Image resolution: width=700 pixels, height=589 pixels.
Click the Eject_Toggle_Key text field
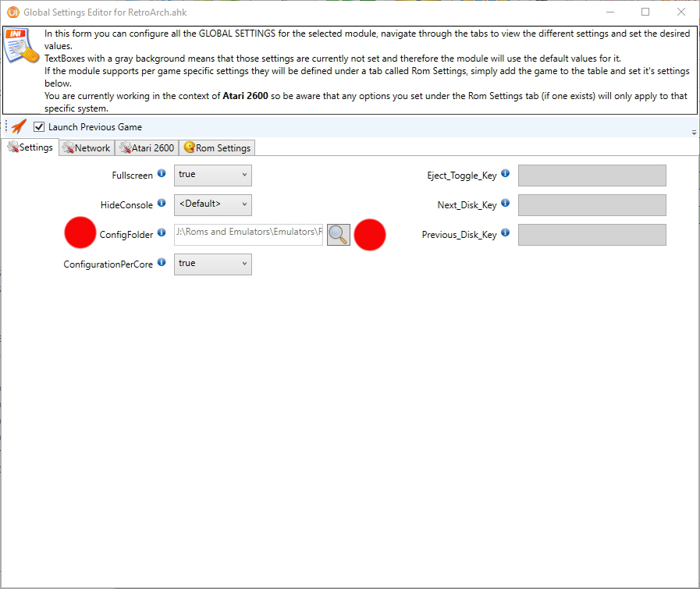pyautogui.click(x=592, y=176)
